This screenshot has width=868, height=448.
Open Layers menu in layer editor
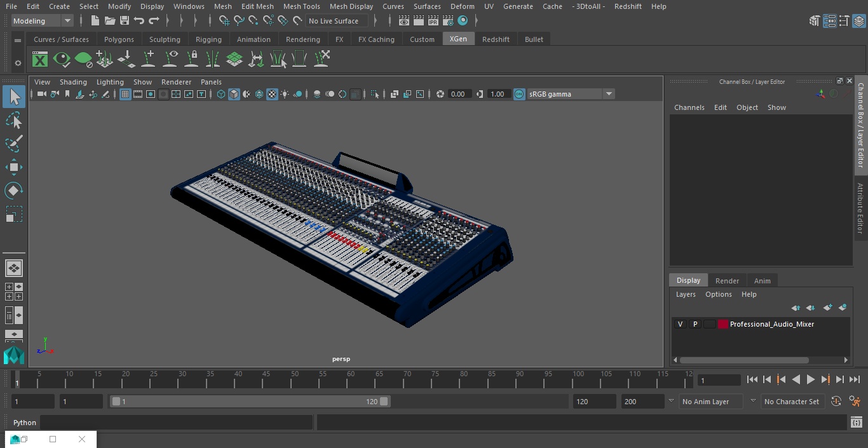pyautogui.click(x=685, y=294)
